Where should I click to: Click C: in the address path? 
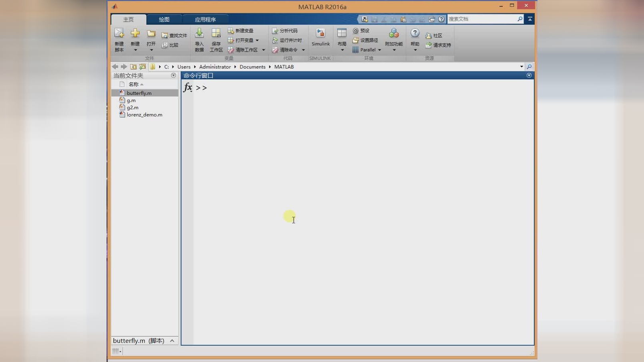click(x=166, y=67)
